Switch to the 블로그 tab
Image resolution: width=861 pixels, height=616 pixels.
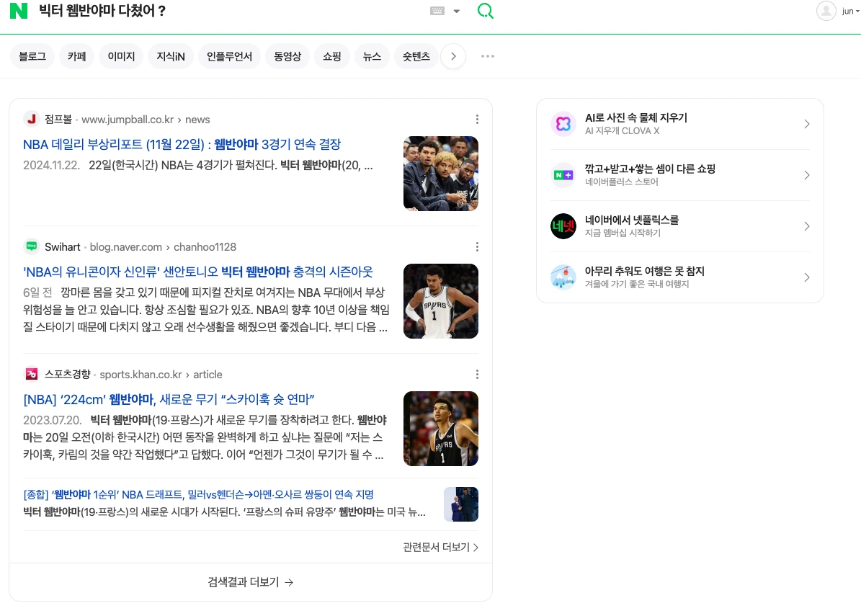32,56
